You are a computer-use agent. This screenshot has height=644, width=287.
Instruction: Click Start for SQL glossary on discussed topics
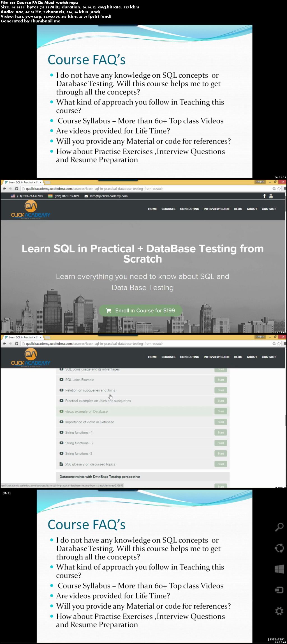tap(221, 464)
